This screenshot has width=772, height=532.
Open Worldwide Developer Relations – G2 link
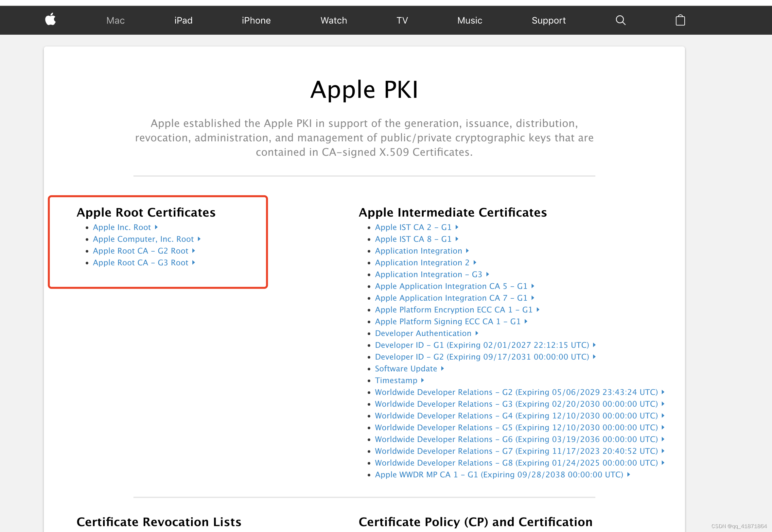tap(520, 392)
